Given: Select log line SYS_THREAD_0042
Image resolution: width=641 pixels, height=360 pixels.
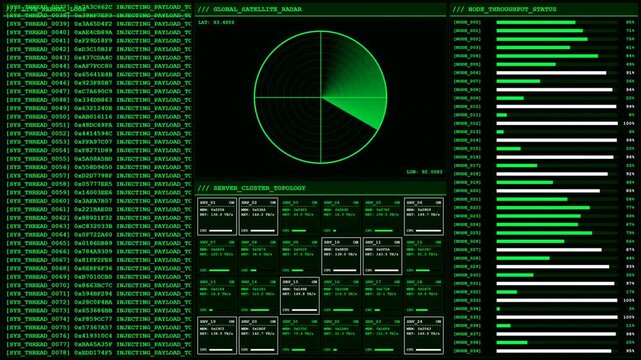Looking at the screenshot, I should click(x=99, y=49).
